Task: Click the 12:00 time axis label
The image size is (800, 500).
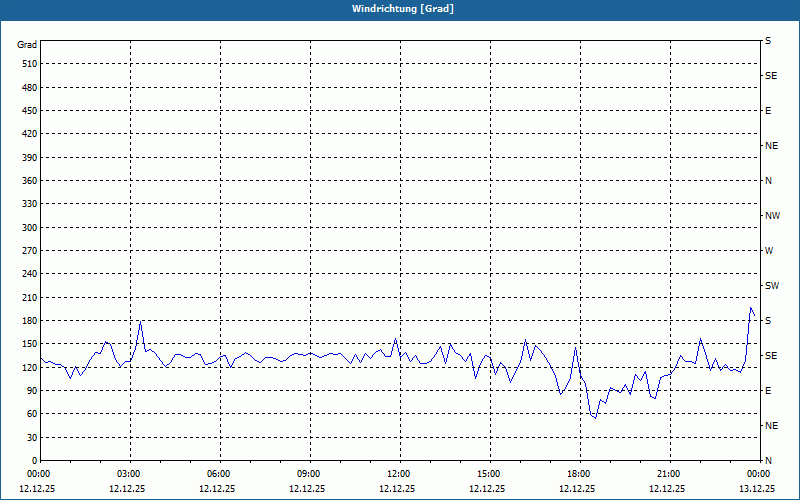Action: (401, 474)
